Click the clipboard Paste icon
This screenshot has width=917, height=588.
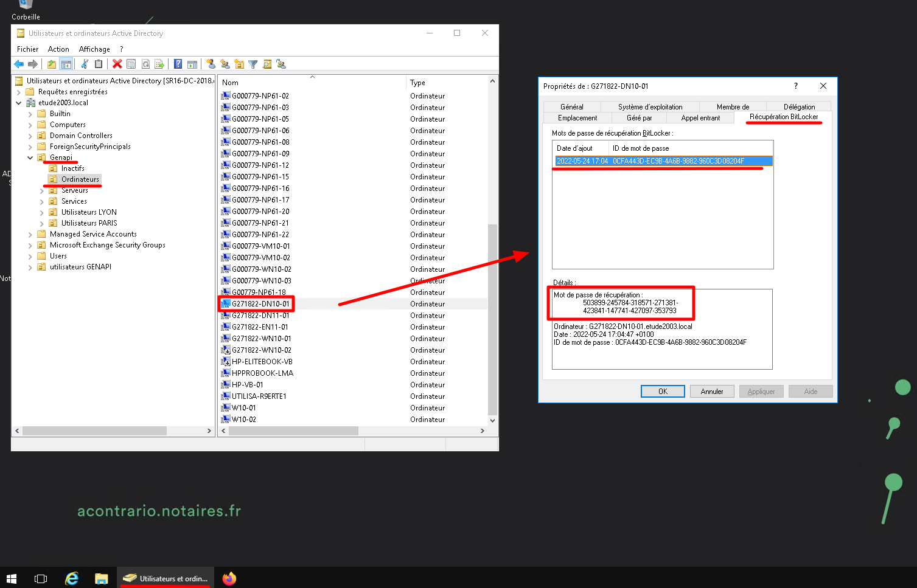point(99,64)
